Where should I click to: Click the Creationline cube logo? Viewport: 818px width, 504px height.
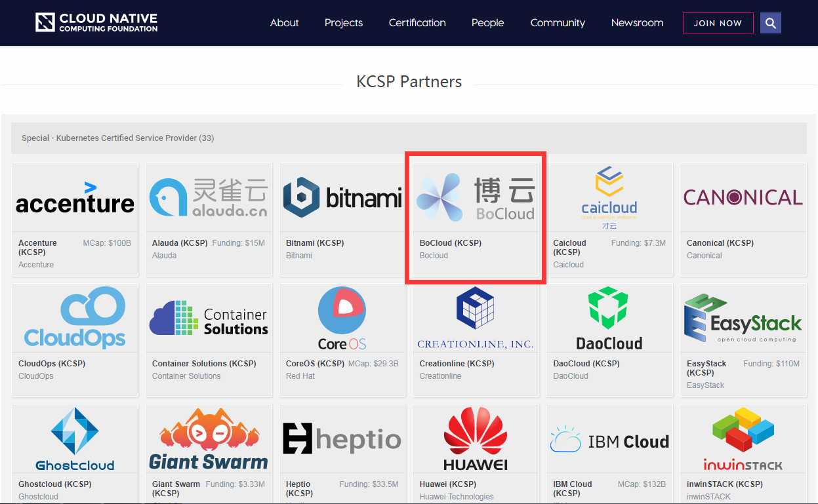pyautogui.click(x=476, y=308)
